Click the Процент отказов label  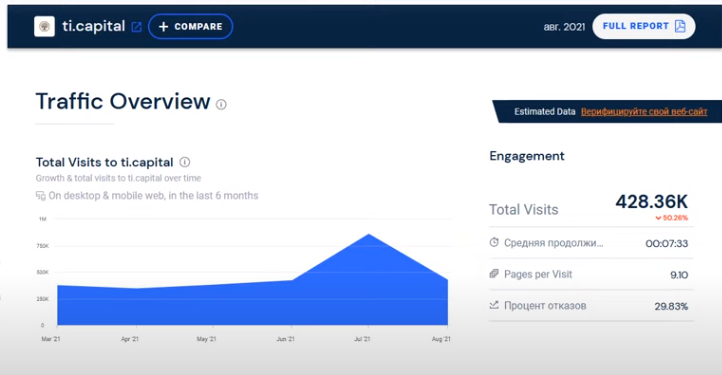pyautogui.click(x=545, y=306)
